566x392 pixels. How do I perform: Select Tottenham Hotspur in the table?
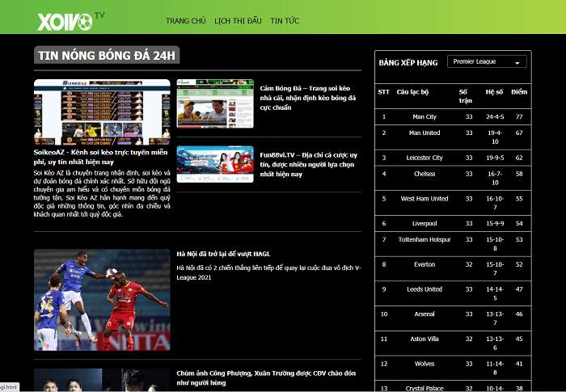click(424, 239)
